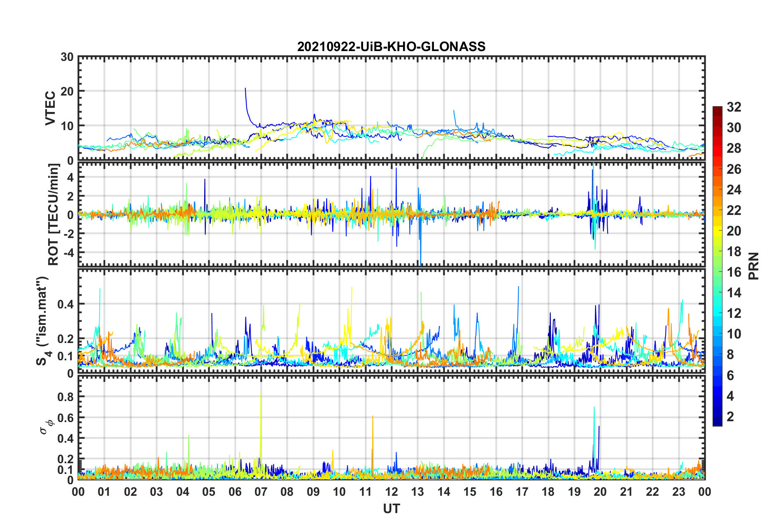Screen dimensions: 783x532
Task: Click the sigma phi axis label
Action: (x=46, y=427)
